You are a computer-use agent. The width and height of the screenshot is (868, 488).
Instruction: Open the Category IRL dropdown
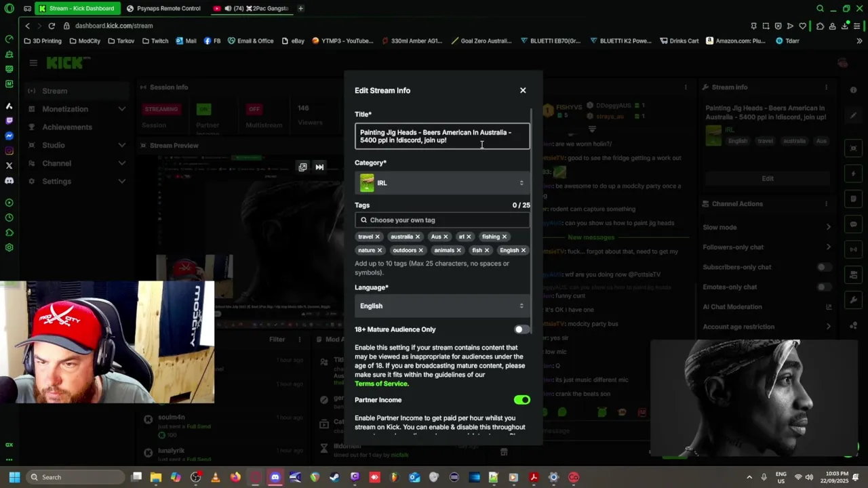click(x=442, y=183)
